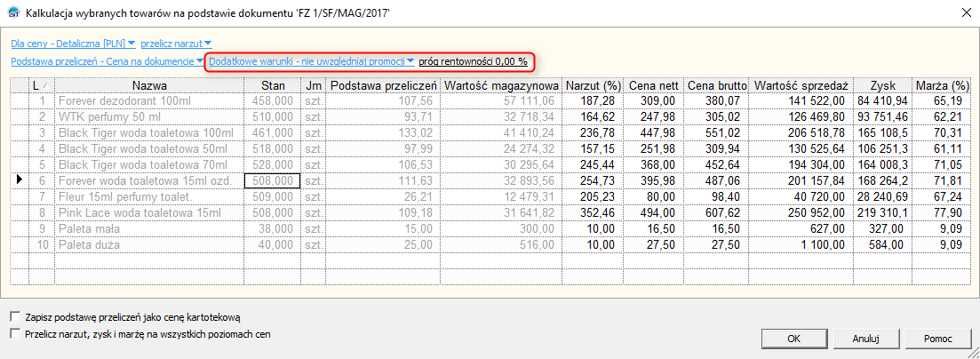This screenshot has width=980, height=359.
Task: Click Wartość magazynowa value '300,00'
Action: 536,229
